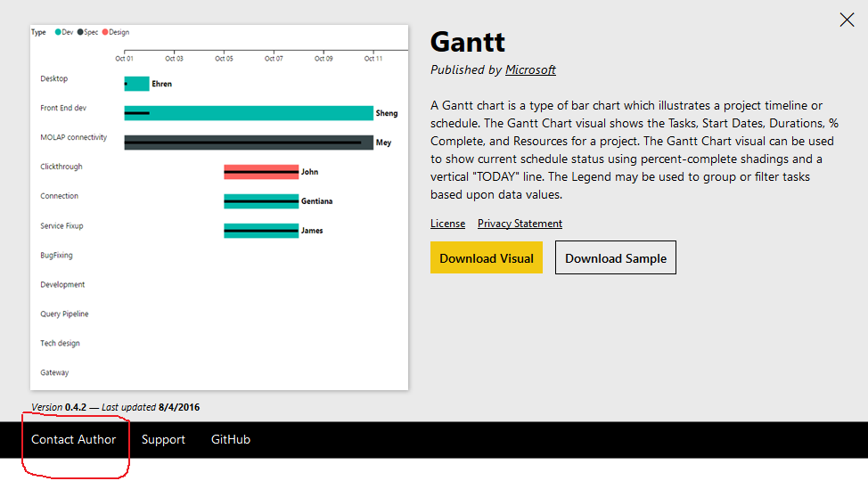Image resolution: width=868 pixels, height=481 pixels.
Task: Click the Desktop task bar labeled Ehren
Action: [x=136, y=84]
